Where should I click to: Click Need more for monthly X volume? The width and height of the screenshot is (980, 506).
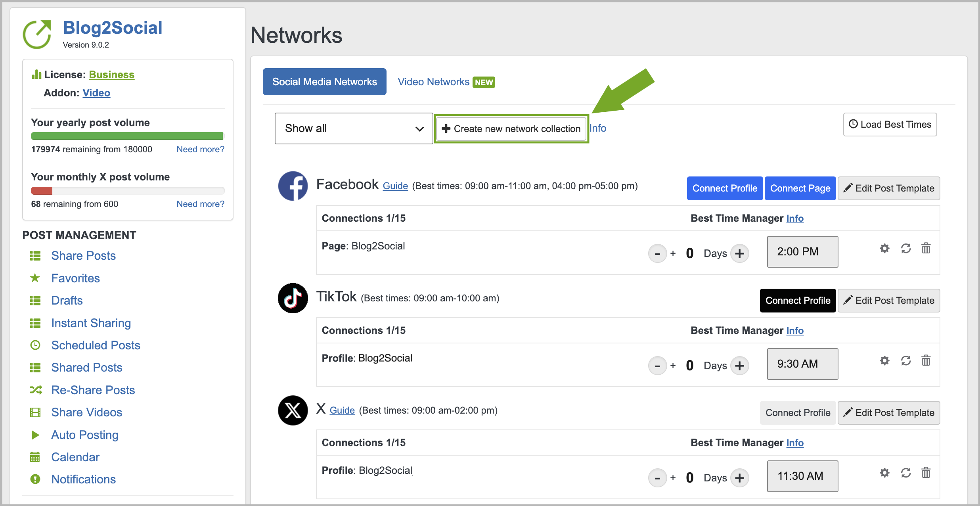(200, 204)
